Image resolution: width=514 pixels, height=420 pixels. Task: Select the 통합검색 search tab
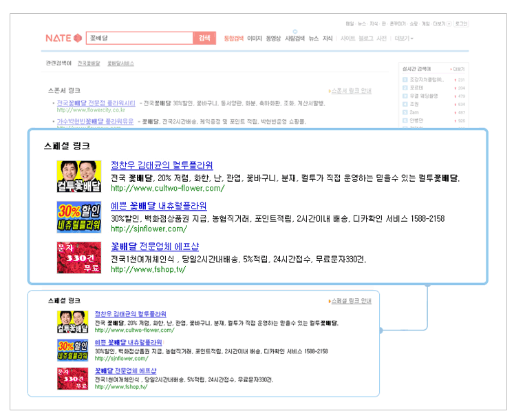coord(234,39)
